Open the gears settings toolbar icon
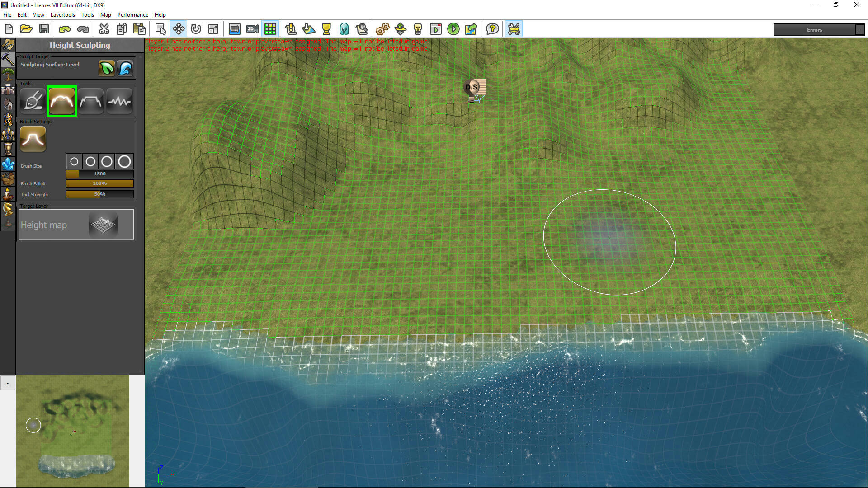Screen dimensions: 868x488 (382, 29)
